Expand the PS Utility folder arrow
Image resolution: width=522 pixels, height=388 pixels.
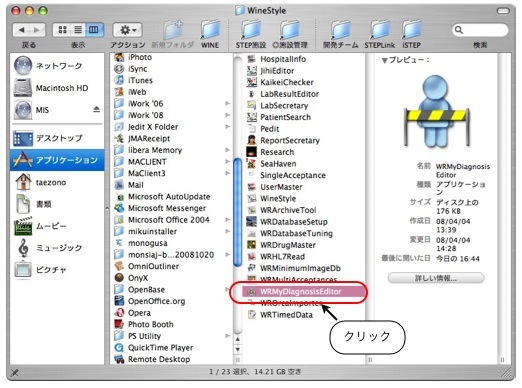tap(227, 336)
